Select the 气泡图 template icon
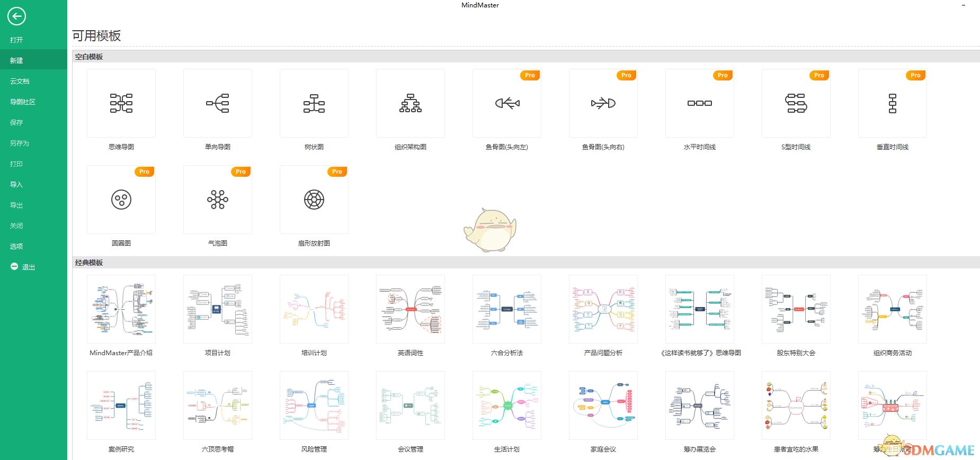Image resolution: width=980 pixels, height=460 pixels. [x=218, y=200]
